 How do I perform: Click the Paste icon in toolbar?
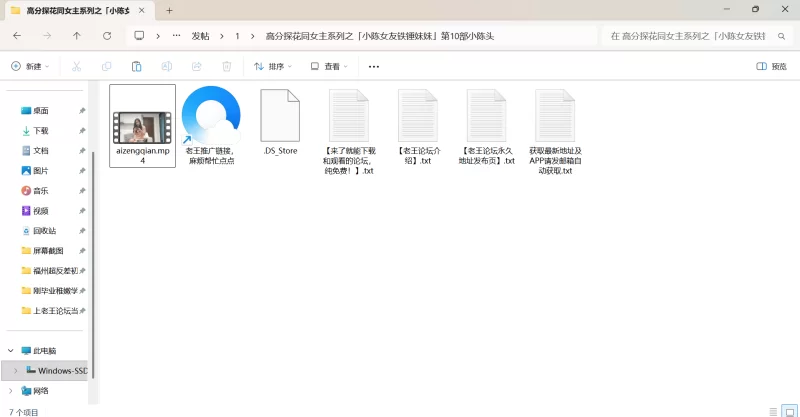point(136,66)
